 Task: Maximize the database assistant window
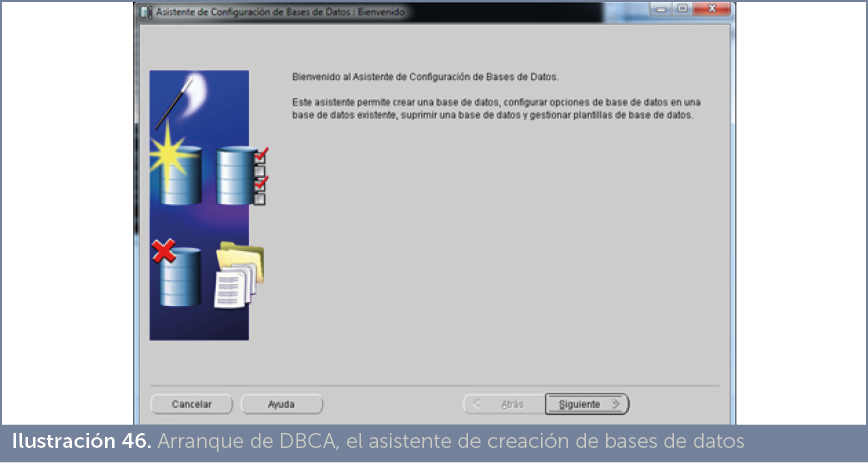(x=682, y=9)
